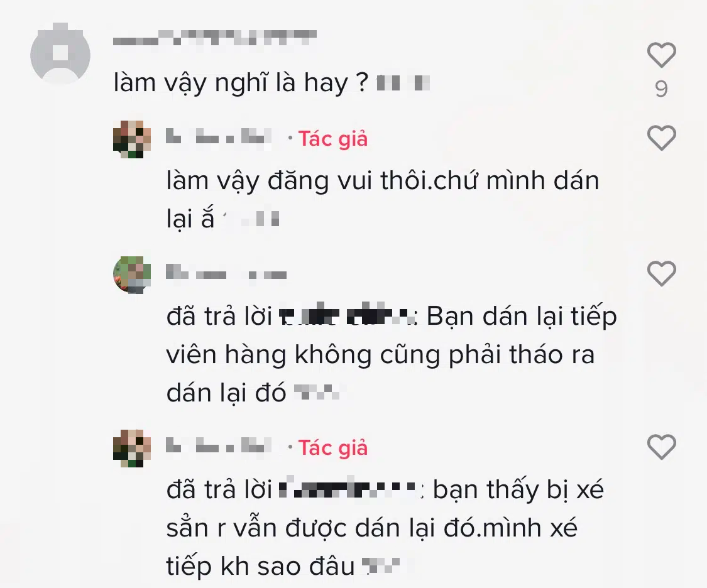Viewport: 707px width, 588px height.
Task: Open the blurred mention before "Bạn dán lại tiếp"
Action: click(x=347, y=317)
